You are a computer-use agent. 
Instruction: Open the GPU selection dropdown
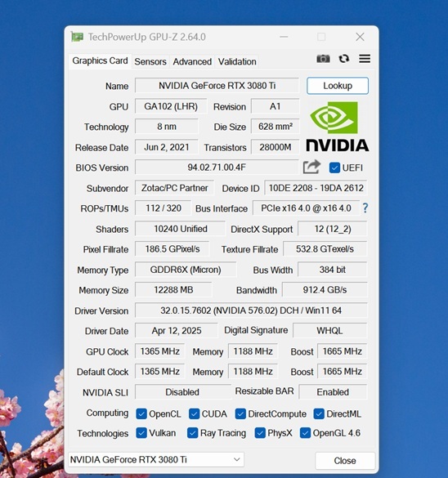pyautogui.click(x=156, y=459)
